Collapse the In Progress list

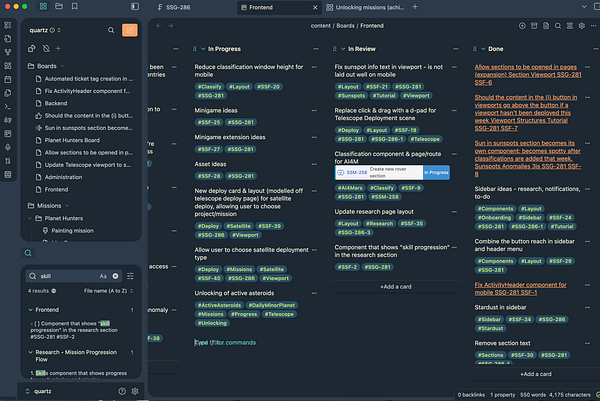pos(203,49)
